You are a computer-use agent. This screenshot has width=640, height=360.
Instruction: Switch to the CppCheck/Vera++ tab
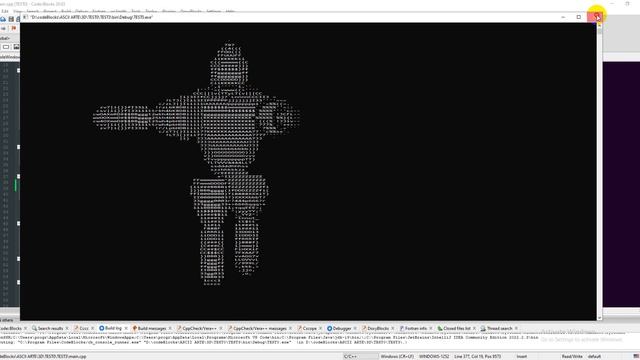pyautogui.click(x=199, y=328)
